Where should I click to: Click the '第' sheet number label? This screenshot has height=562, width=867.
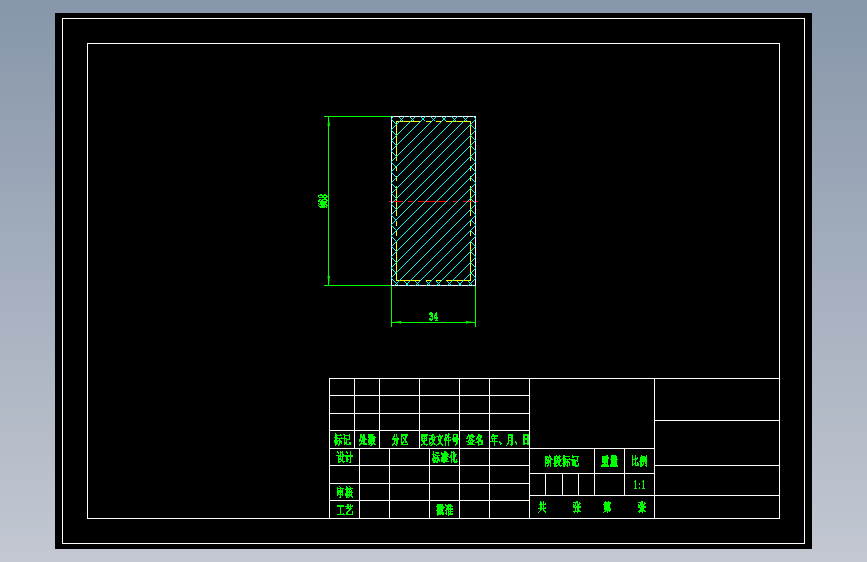[x=607, y=507]
